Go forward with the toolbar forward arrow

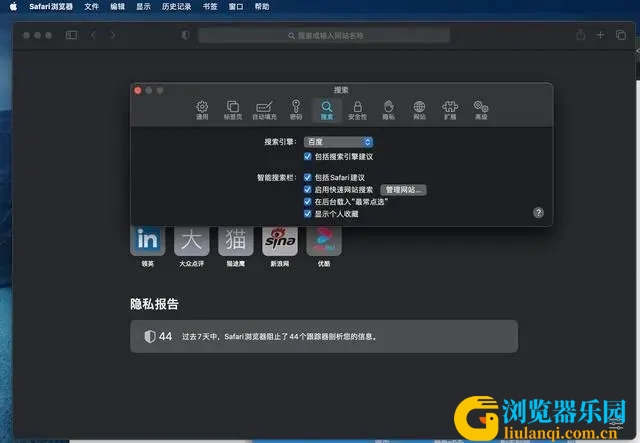click(113, 35)
